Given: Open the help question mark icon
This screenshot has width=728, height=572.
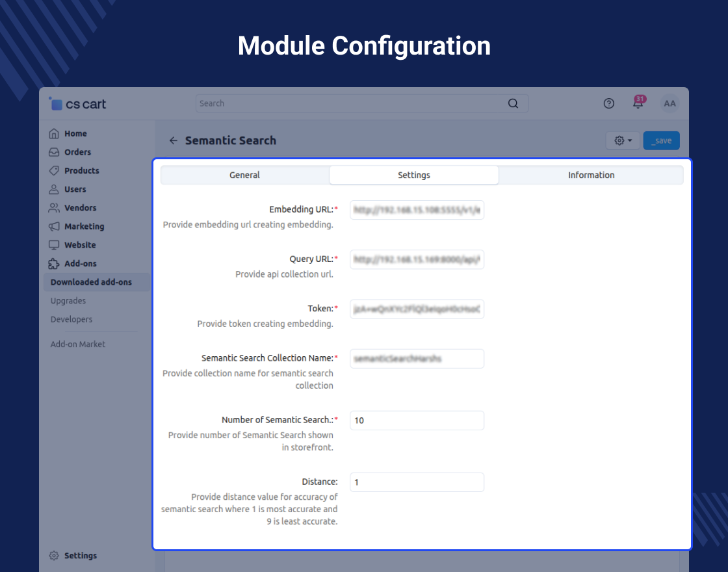Looking at the screenshot, I should 608,103.
